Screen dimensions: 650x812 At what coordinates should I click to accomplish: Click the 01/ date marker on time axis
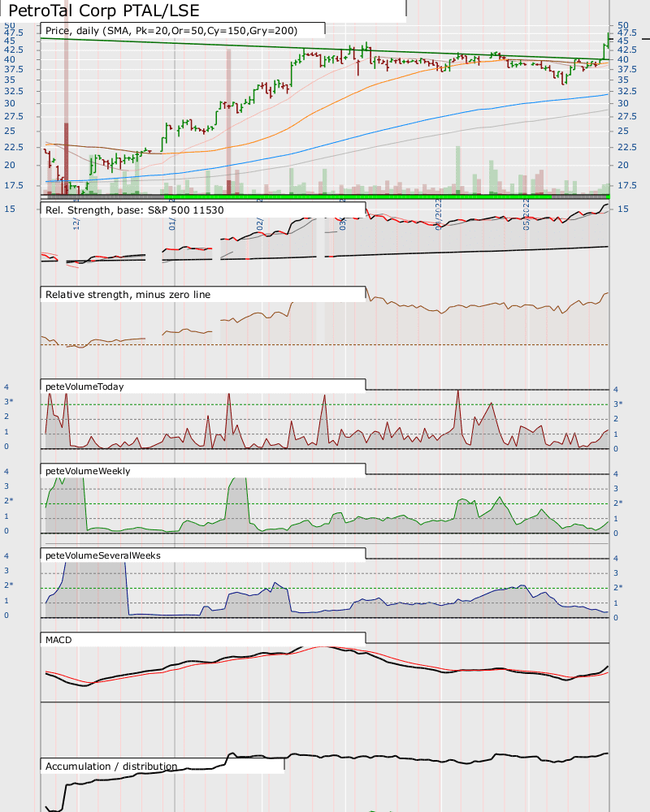click(x=172, y=222)
